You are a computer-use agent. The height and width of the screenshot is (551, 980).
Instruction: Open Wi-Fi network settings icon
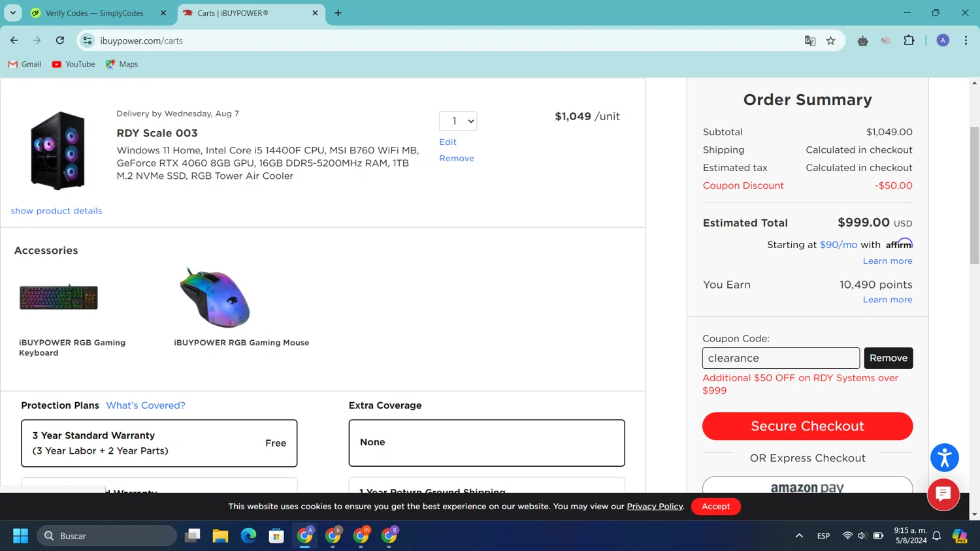pyautogui.click(x=847, y=536)
